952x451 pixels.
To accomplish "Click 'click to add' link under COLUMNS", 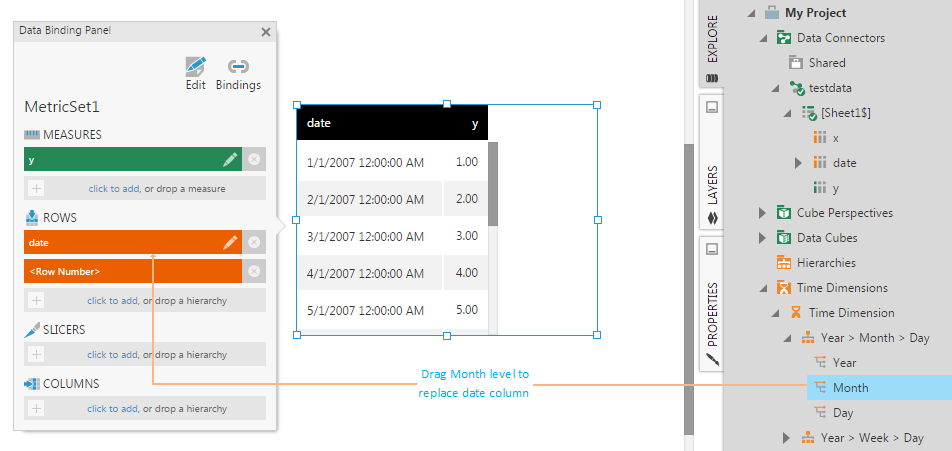I will [x=112, y=409].
